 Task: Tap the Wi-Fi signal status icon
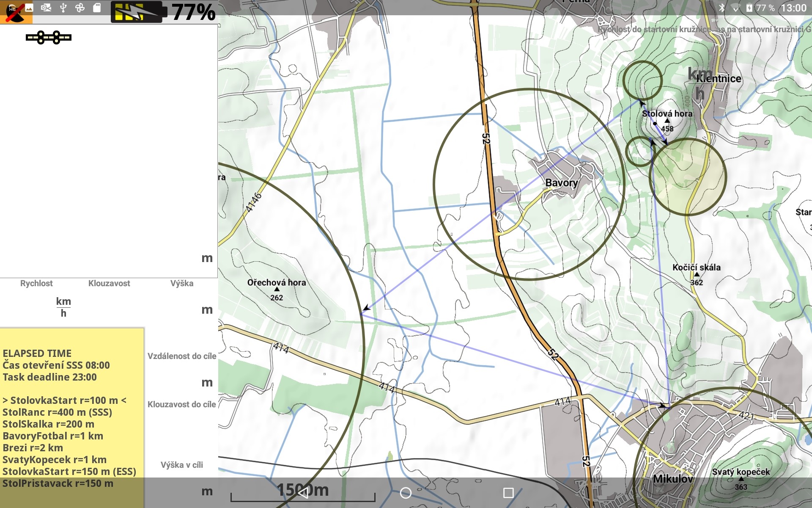736,8
